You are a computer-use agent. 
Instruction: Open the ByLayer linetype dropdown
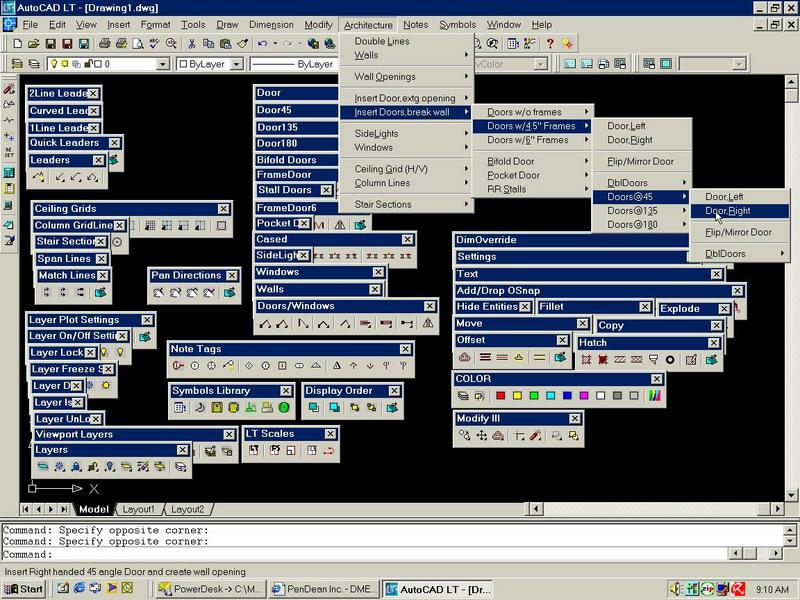[x=293, y=64]
